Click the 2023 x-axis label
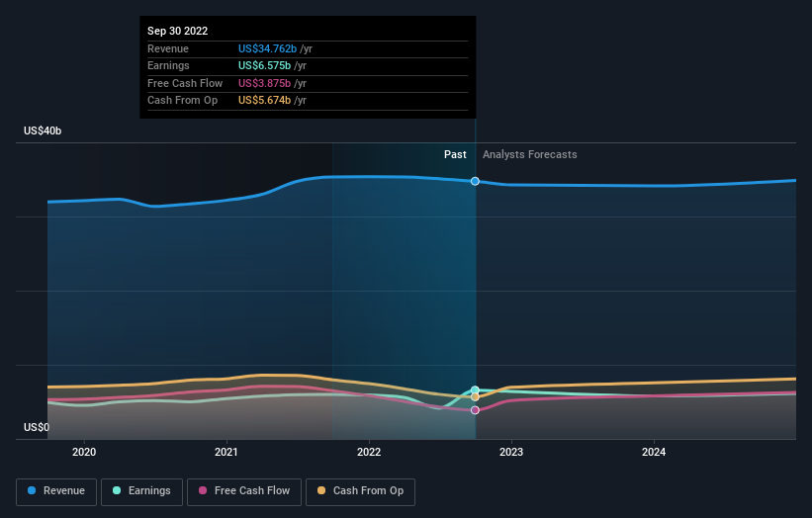812x518 pixels. point(511,453)
